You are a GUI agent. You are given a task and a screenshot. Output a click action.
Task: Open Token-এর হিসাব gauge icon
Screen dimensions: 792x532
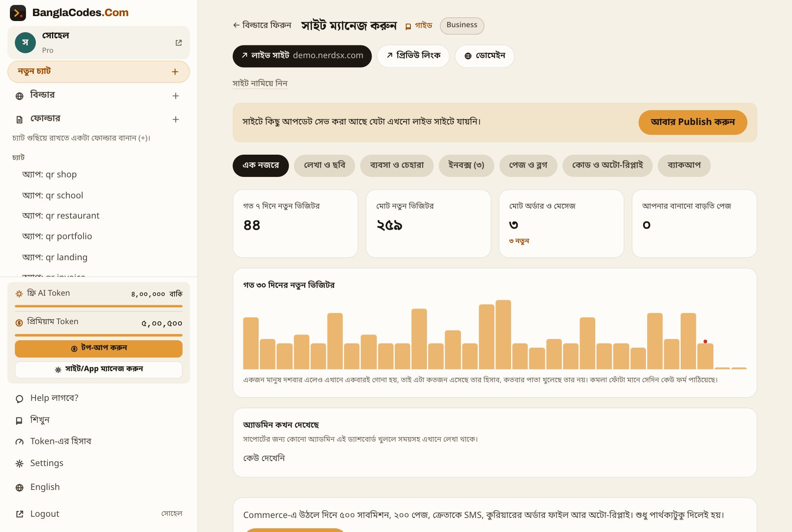point(19,442)
